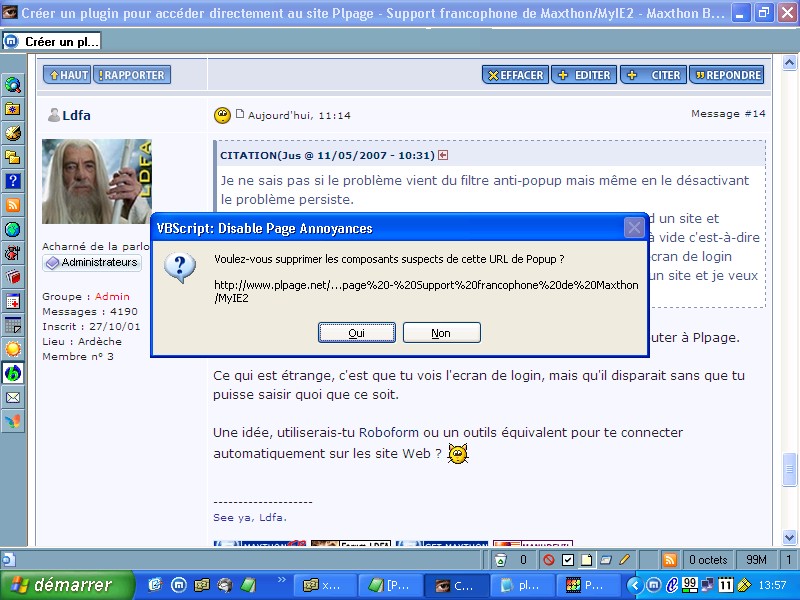
Task: Click the EFFACER button
Action: (x=515, y=75)
